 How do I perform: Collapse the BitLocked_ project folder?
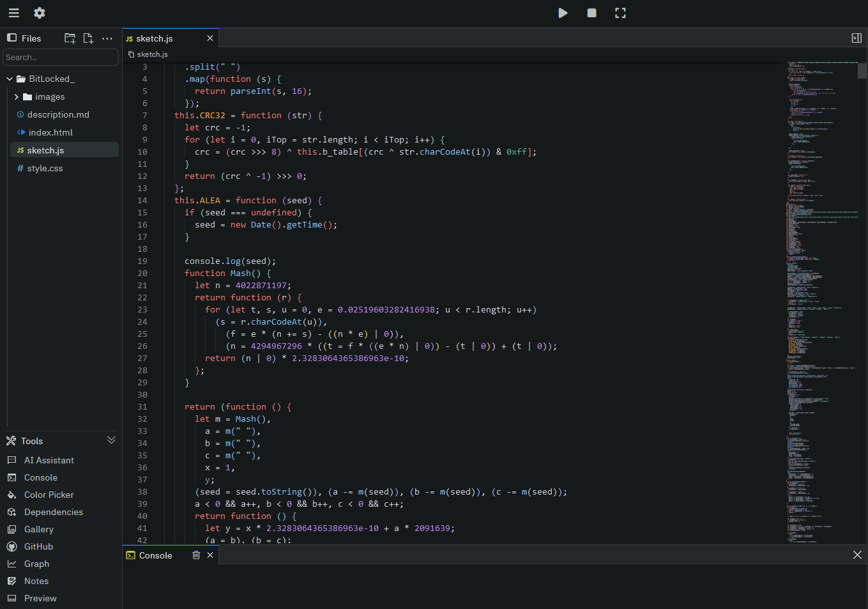10,79
